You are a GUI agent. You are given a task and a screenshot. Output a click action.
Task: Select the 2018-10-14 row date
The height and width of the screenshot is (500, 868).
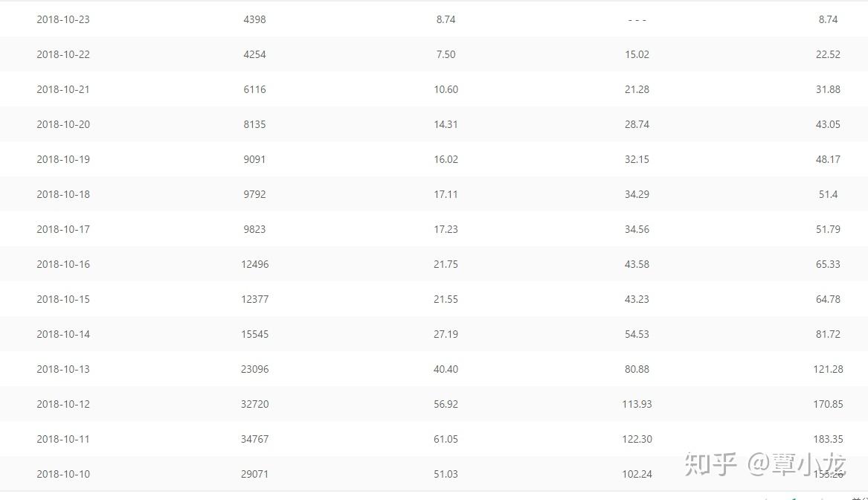click(63, 334)
